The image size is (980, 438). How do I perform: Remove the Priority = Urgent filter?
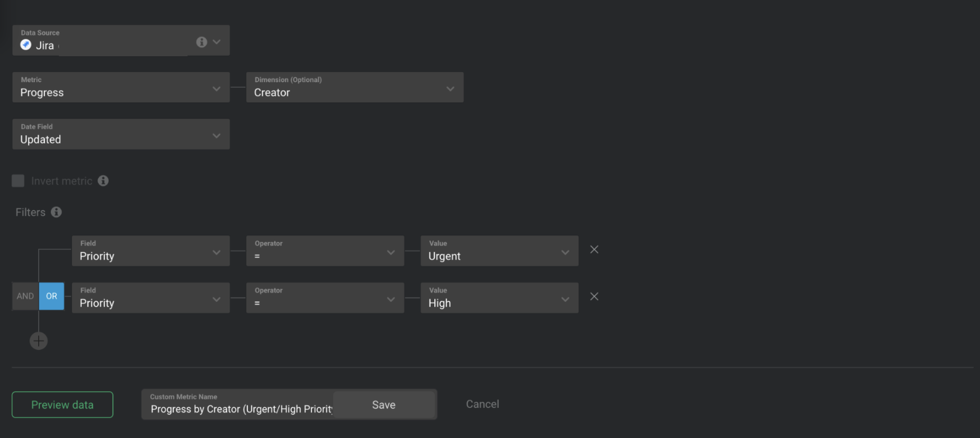tap(594, 249)
